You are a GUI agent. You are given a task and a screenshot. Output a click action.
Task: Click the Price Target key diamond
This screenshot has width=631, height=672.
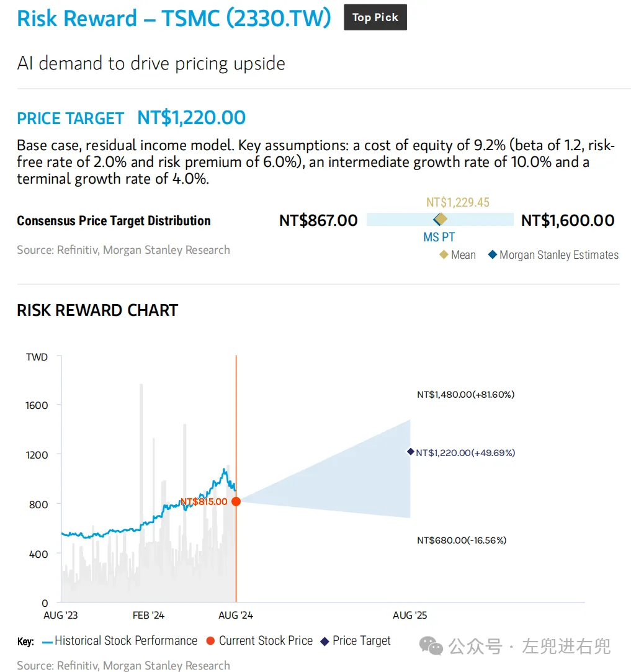click(x=325, y=641)
